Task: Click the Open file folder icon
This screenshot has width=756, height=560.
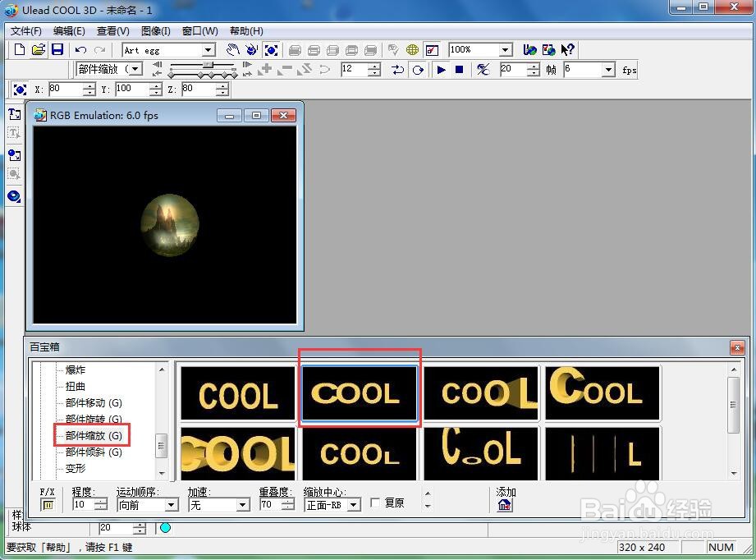Action: pyautogui.click(x=39, y=50)
